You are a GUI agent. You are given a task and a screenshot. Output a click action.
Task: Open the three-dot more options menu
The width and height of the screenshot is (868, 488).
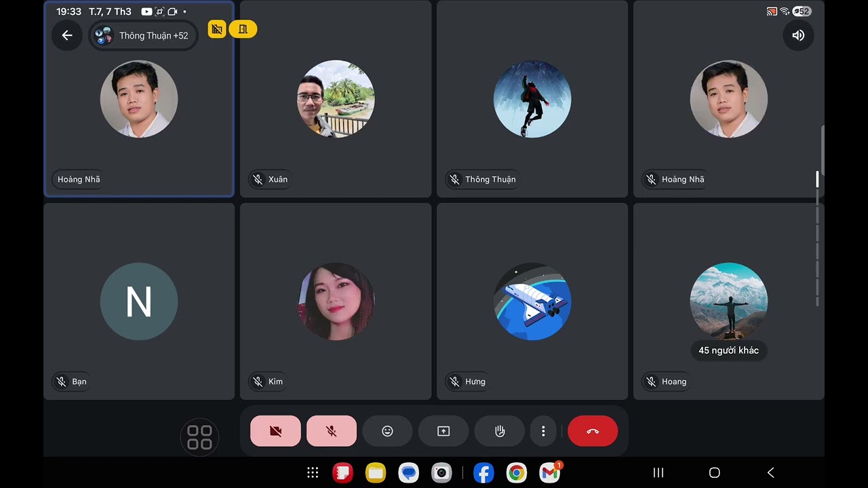pyautogui.click(x=543, y=431)
